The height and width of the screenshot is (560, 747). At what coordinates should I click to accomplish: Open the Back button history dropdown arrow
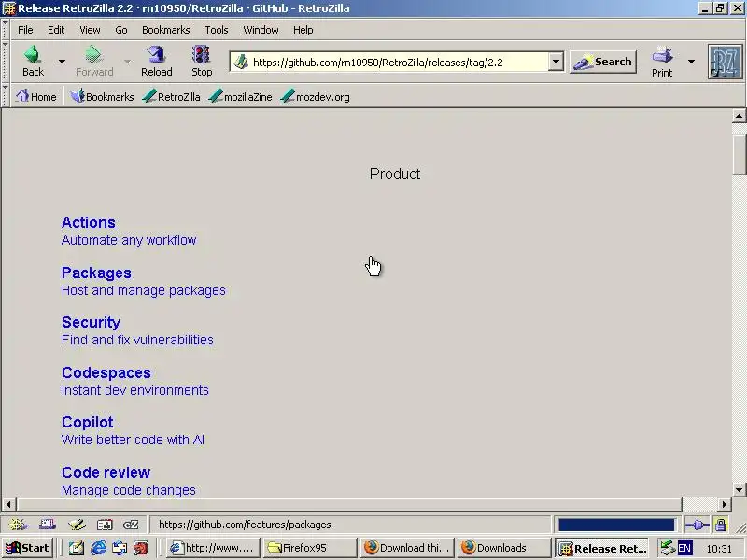coord(62,62)
